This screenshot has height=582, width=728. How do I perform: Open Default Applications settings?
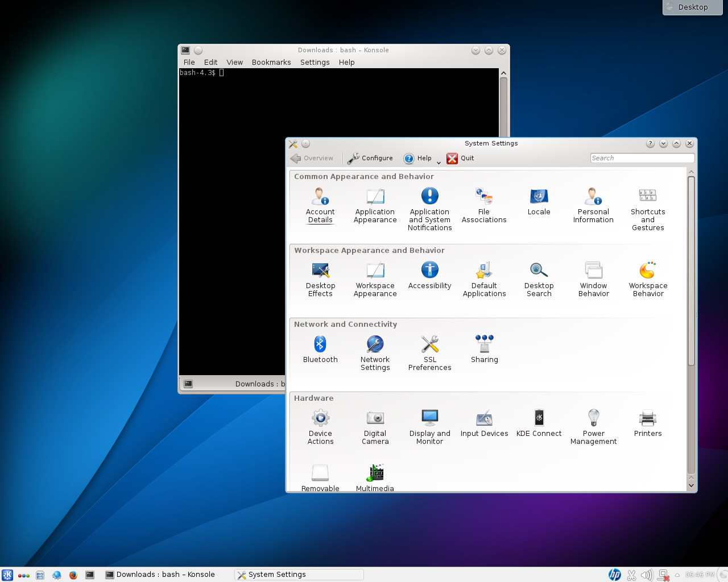pyautogui.click(x=484, y=280)
